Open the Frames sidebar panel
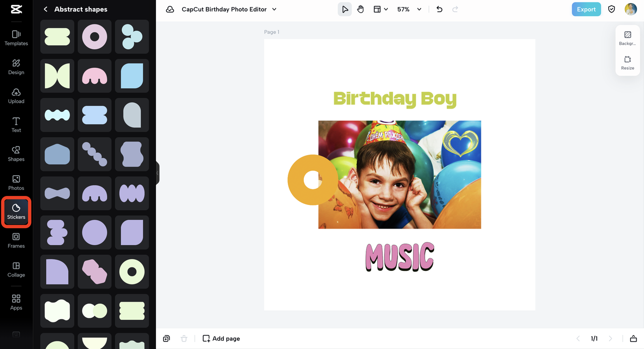 [16, 241]
